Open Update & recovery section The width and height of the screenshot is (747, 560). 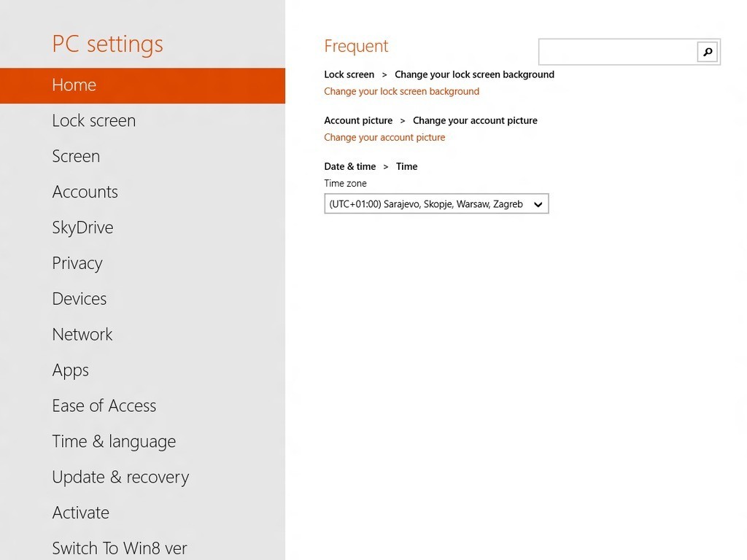click(120, 478)
